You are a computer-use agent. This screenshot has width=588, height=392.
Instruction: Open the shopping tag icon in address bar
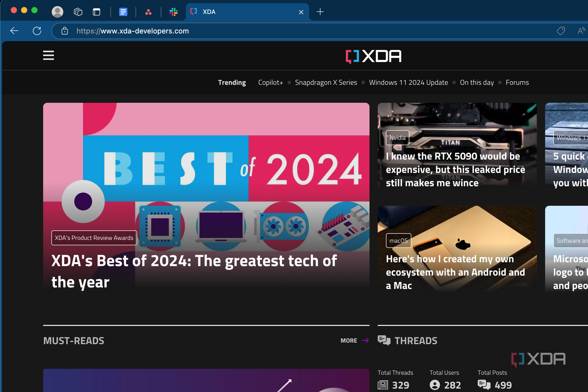coord(561,31)
